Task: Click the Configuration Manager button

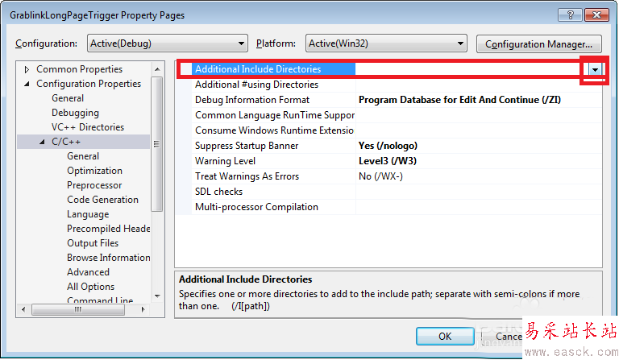Action: (x=539, y=43)
